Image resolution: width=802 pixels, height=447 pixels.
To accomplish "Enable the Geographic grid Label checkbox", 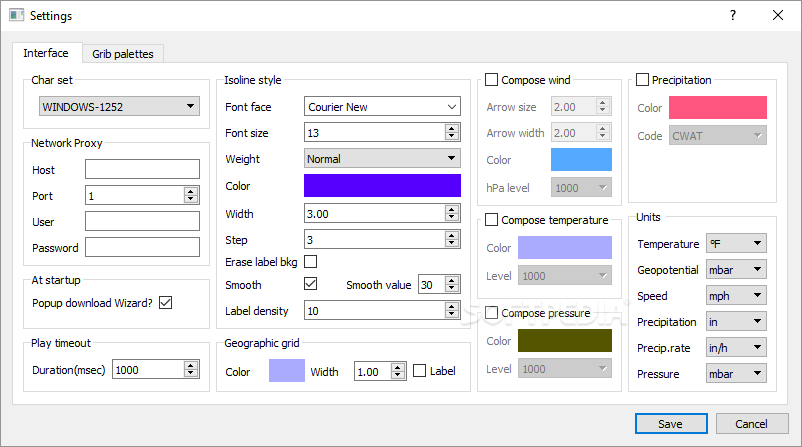I will coord(419,370).
